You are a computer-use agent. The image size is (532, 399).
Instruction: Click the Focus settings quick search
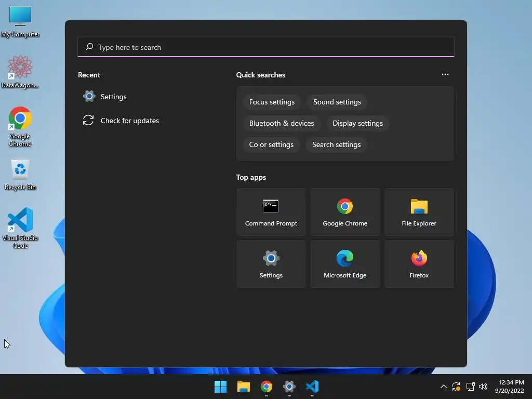pos(272,102)
